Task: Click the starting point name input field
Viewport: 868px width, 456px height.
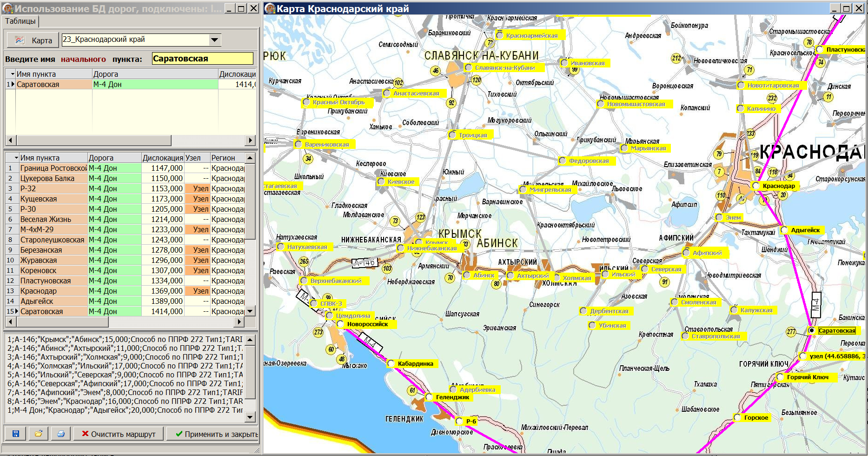Action: [202, 59]
